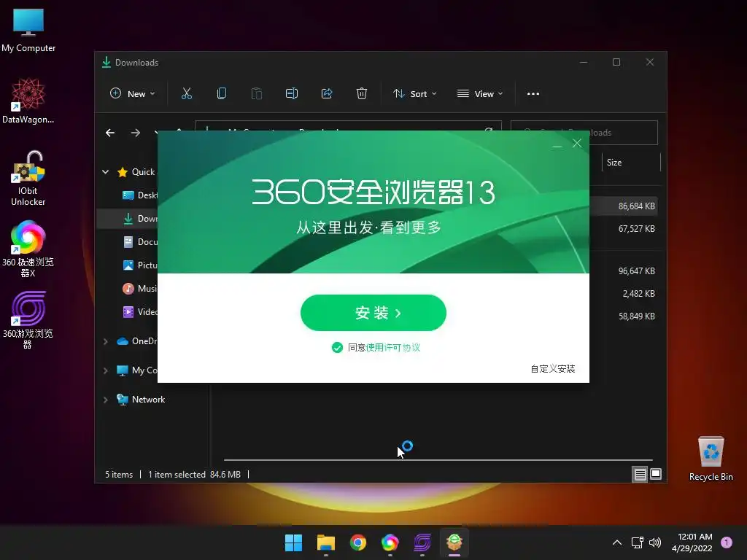
Task: Go back with Explorer's left arrow
Action: click(x=110, y=133)
